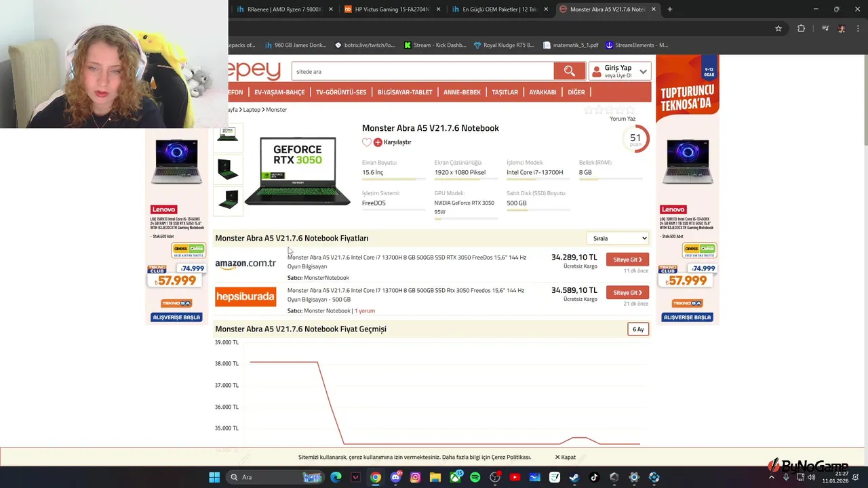Click the Monster breadcrumb link

(x=276, y=110)
